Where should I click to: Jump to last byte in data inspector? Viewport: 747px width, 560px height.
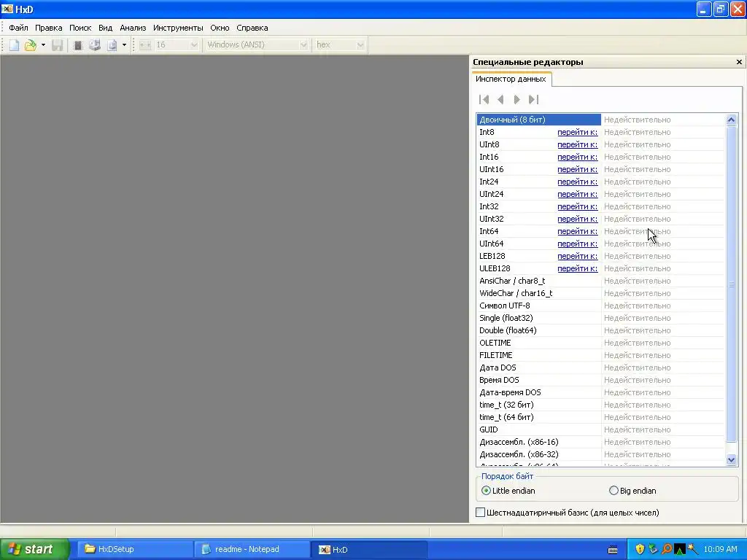pyautogui.click(x=533, y=99)
